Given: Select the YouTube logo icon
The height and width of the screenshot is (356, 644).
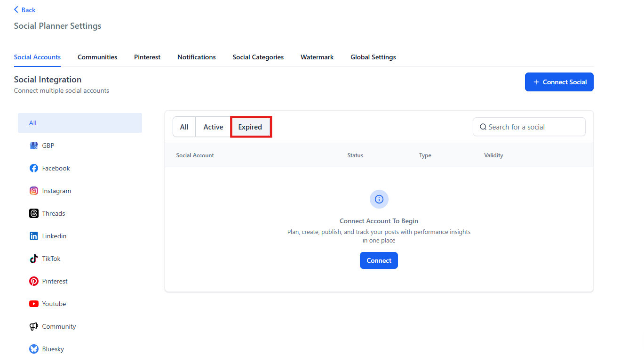Looking at the screenshot, I should pyautogui.click(x=34, y=304).
